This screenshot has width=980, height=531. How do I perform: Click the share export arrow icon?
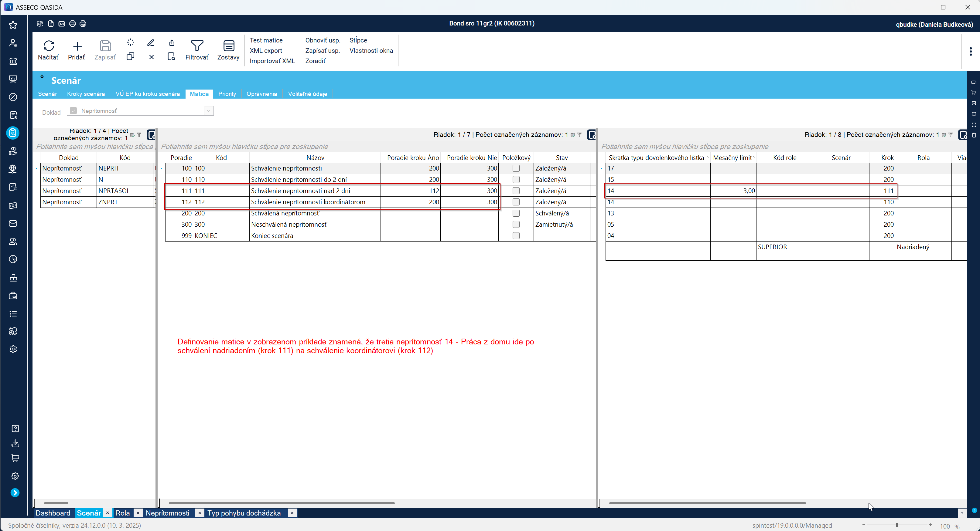[x=172, y=42]
